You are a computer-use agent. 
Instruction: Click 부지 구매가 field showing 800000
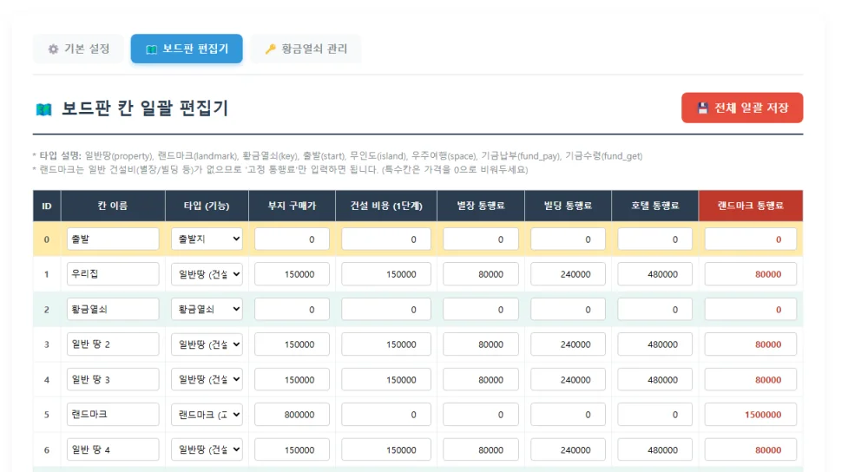pos(292,415)
